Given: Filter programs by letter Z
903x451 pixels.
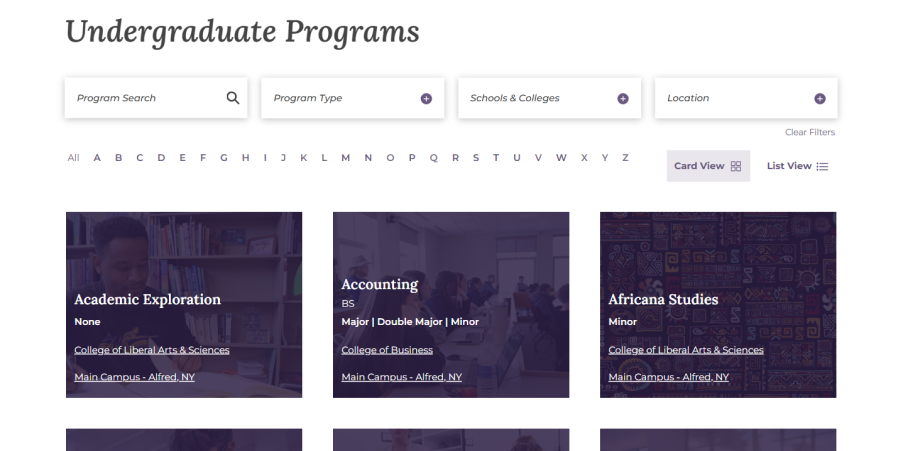Looking at the screenshot, I should tap(625, 158).
